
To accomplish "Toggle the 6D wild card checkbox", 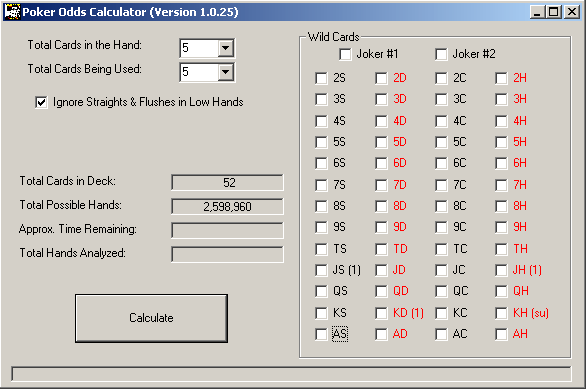I will [x=381, y=163].
